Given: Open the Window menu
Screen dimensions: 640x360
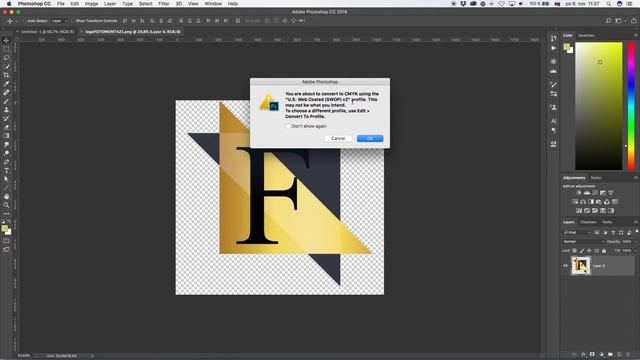Looking at the screenshot, I should coord(213,4).
